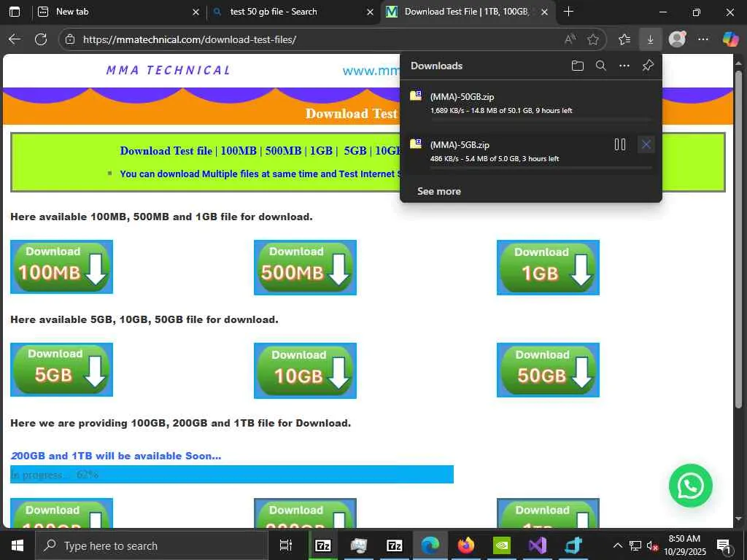
Task: Open Settings and more ellipsis menu
Action: point(703,39)
